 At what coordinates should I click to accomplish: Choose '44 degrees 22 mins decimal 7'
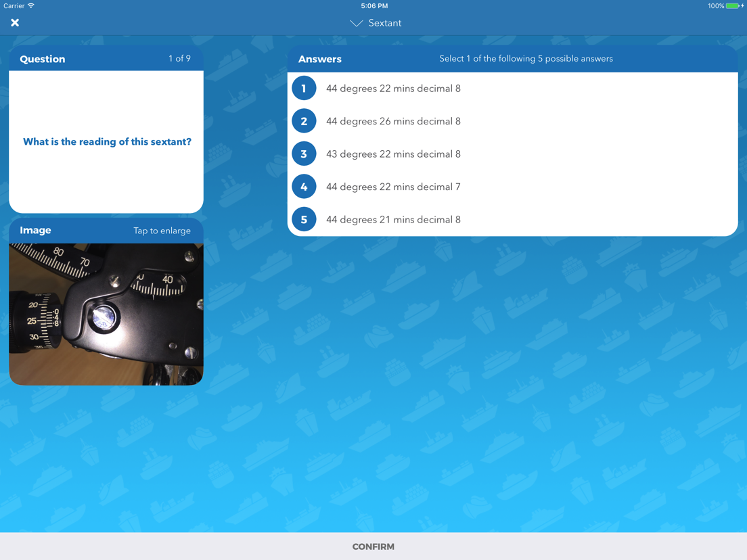pos(393,187)
